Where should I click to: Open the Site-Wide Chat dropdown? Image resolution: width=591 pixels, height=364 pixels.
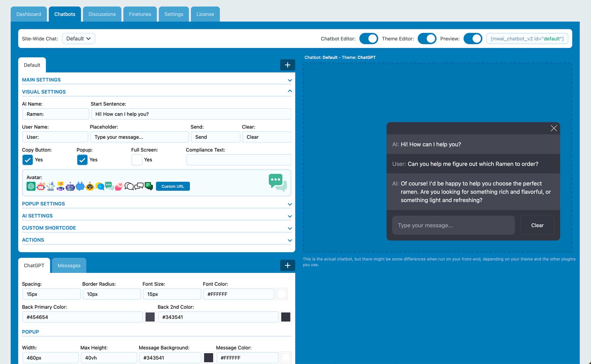[x=78, y=38]
